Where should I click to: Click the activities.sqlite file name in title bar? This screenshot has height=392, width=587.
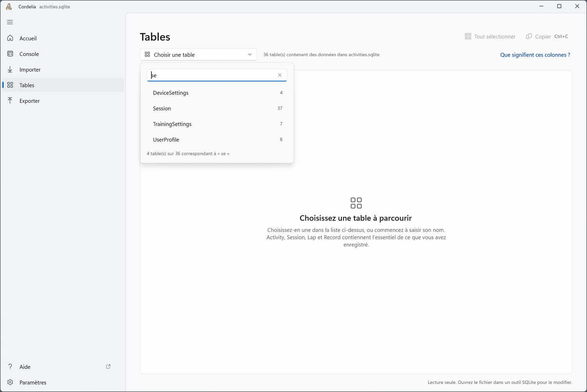pos(55,7)
